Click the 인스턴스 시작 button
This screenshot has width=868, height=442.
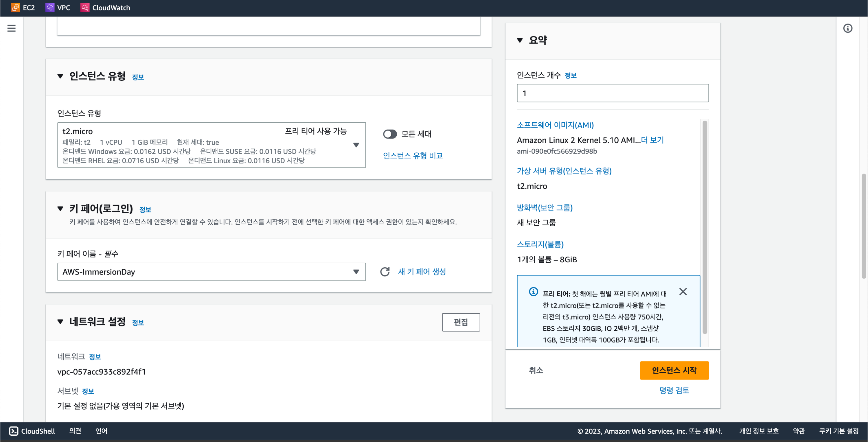[674, 370]
